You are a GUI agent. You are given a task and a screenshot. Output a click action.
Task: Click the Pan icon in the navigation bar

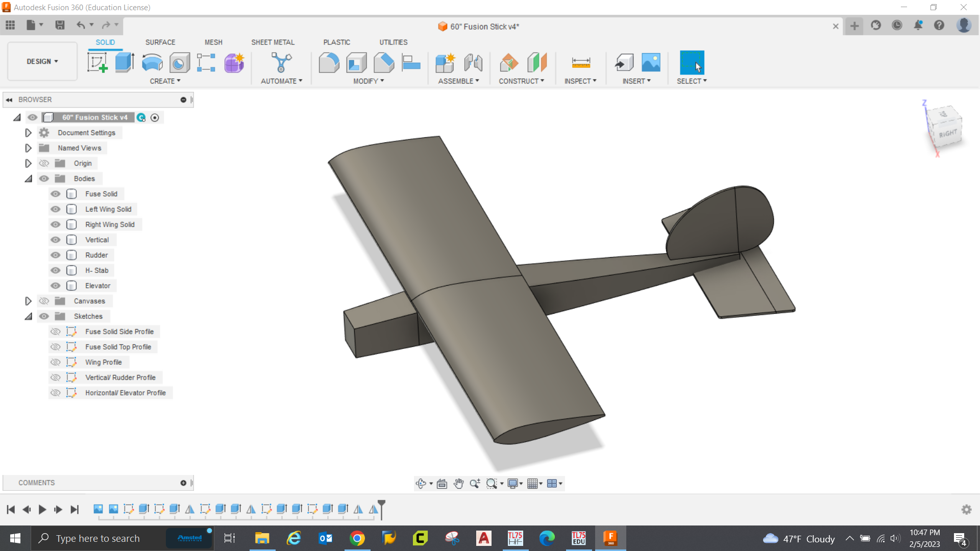click(x=458, y=483)
